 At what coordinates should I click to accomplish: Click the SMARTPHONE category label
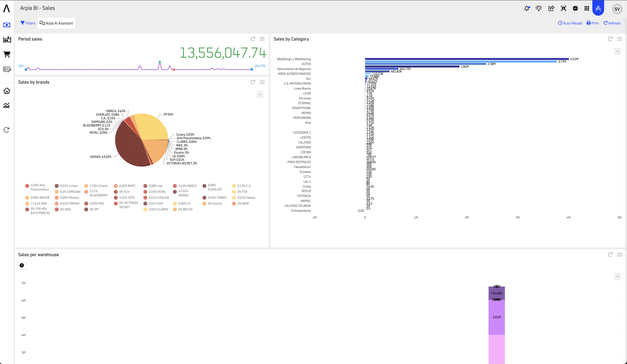301,108
